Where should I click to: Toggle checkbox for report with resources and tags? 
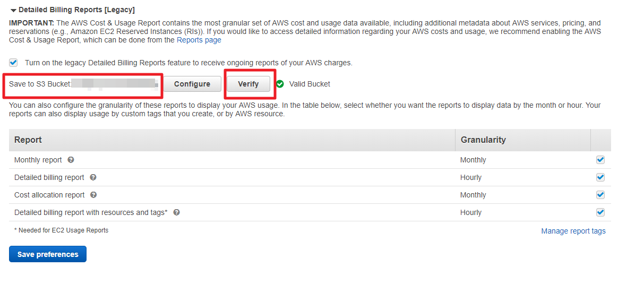[600, 212]
